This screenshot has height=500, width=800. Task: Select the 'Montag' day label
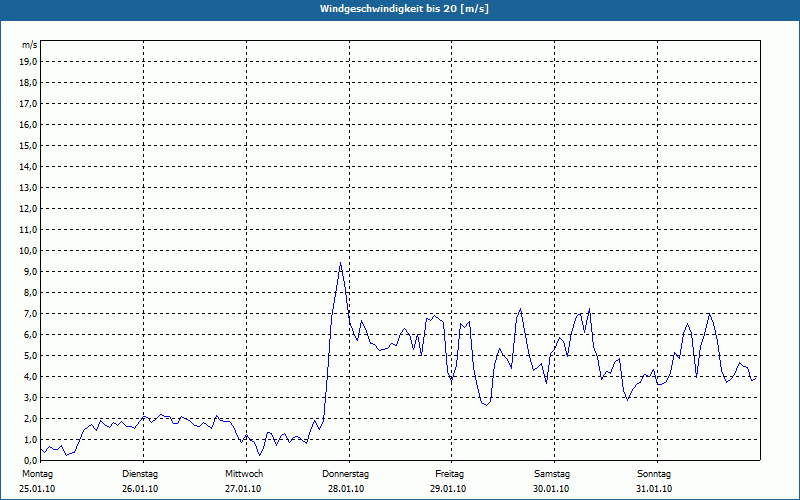point(37,474)
